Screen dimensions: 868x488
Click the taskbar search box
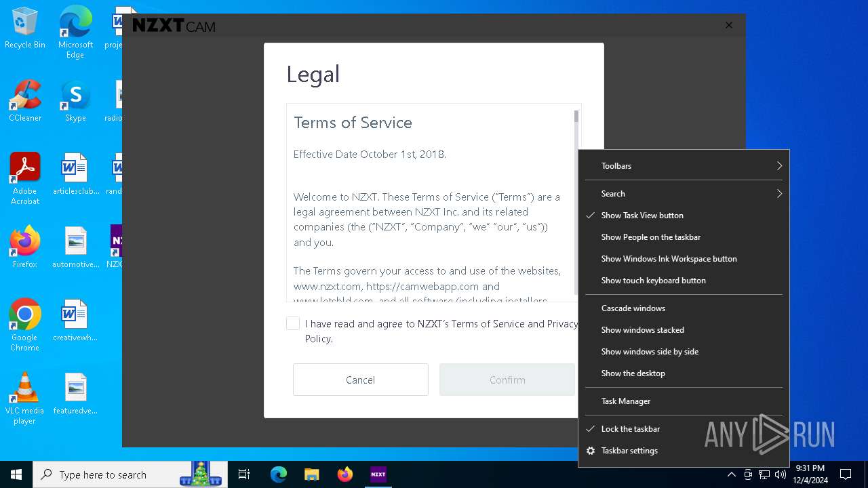(130, 474)
